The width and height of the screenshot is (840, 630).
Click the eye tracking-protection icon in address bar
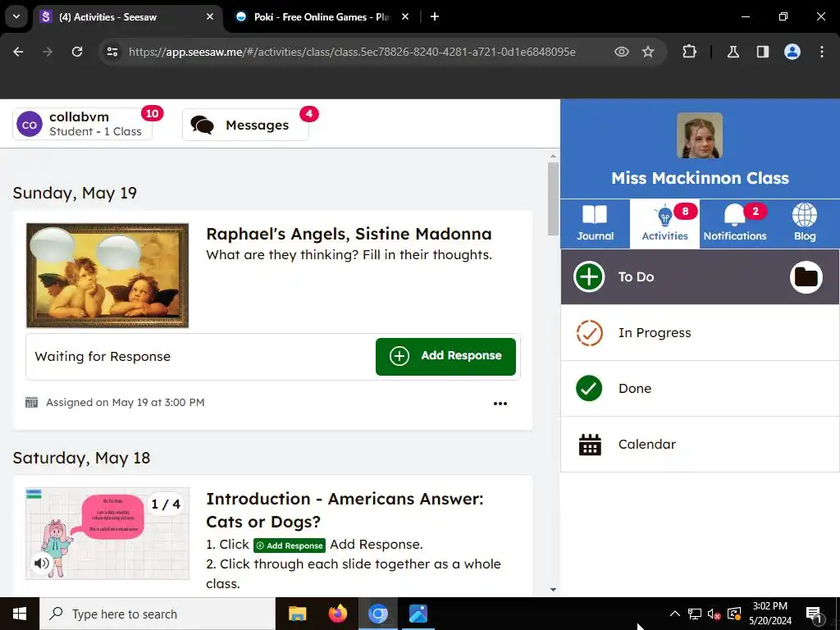click(x=622, y=52)
